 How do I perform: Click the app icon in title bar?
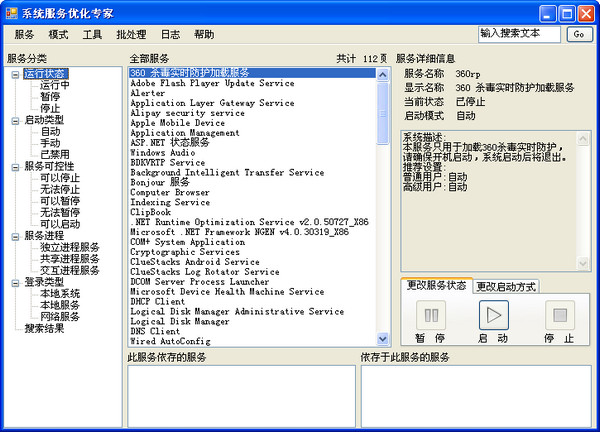pyautogui.click(x=11, y=12)
